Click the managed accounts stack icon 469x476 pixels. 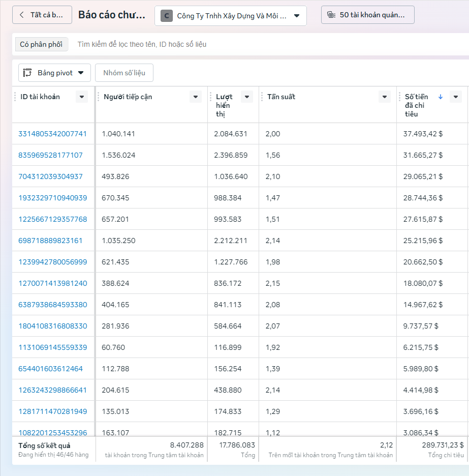[331, 15]
